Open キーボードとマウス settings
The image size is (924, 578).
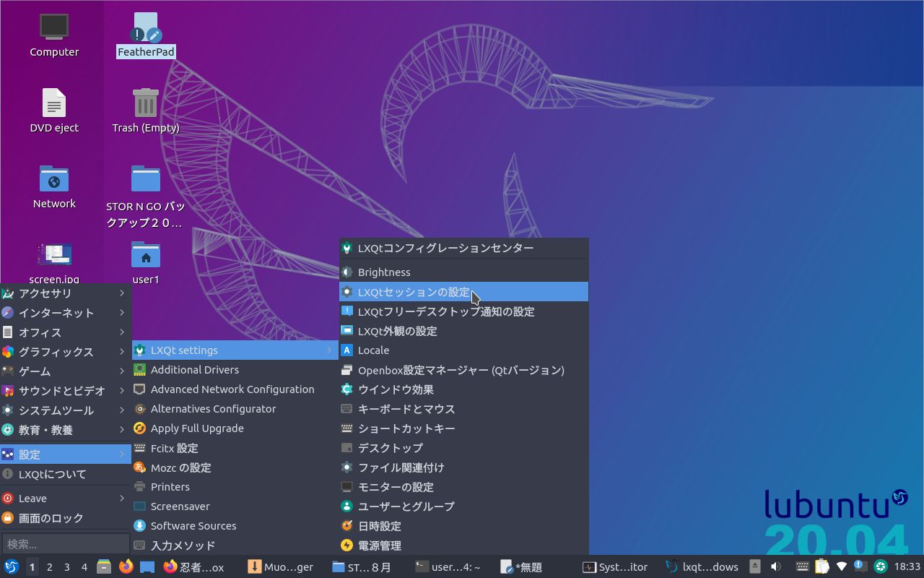click(x=464, y=409)
